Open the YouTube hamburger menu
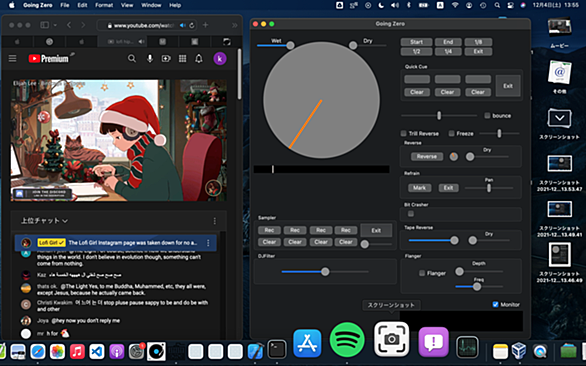Viewport: 586px width, 366px height. [12, 59]
